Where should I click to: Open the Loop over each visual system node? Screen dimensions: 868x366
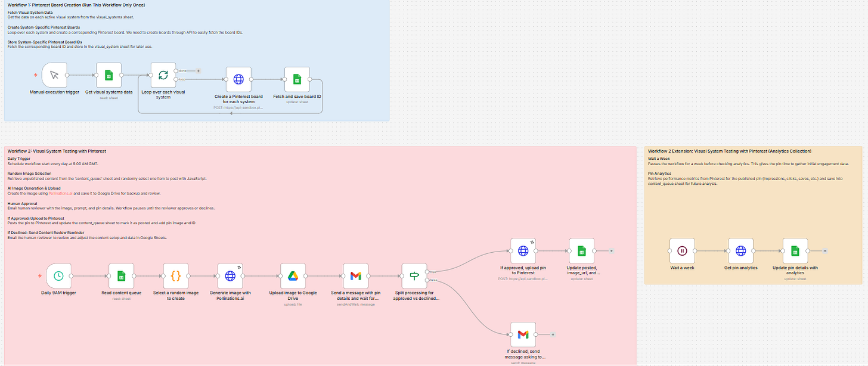[x=163, y=76]
